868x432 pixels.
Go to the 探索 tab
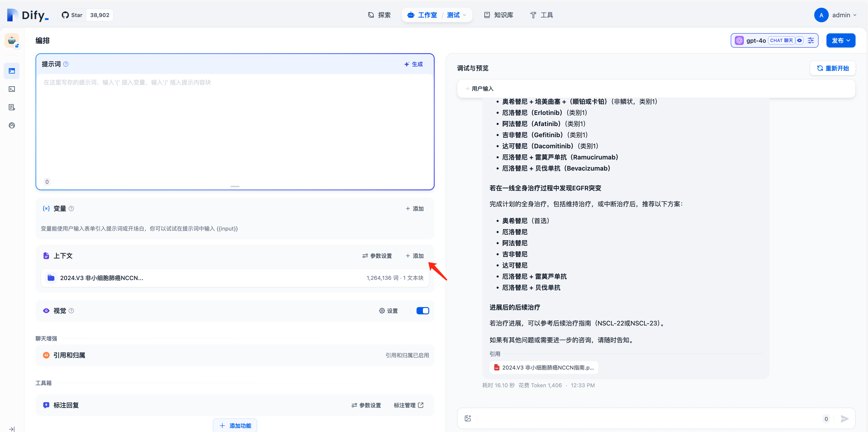[379, 15]
